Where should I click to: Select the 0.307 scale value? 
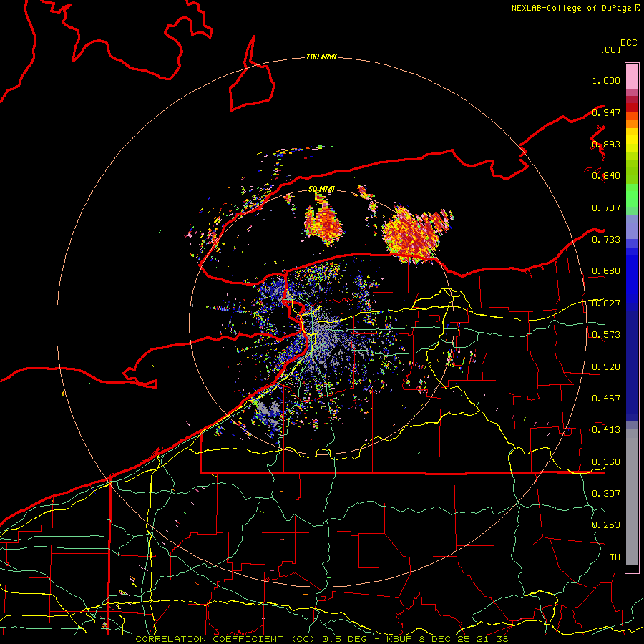click(606, 494)
